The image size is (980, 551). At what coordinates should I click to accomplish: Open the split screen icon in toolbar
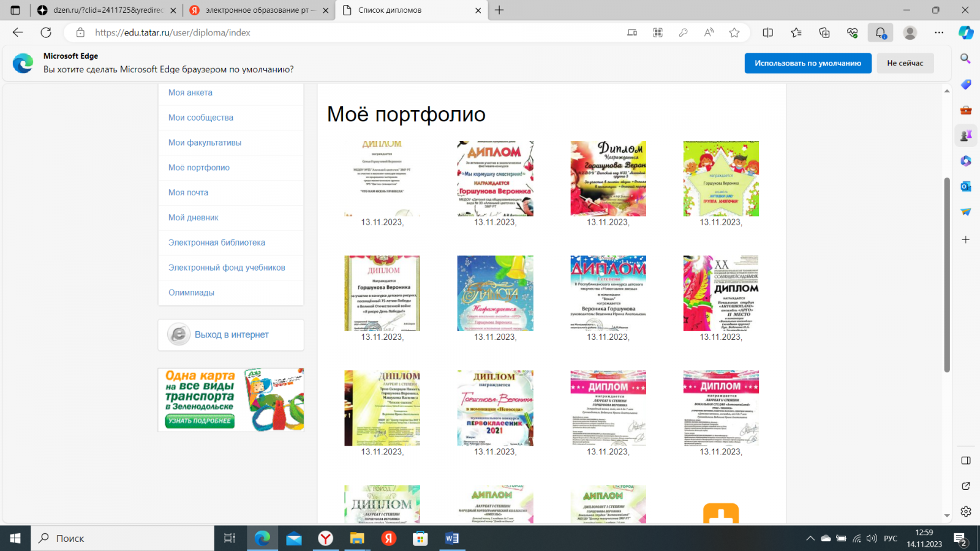coord(767,32)
